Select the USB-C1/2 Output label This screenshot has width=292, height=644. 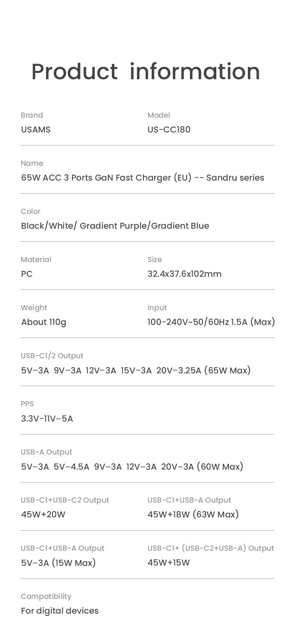(52, 356)
